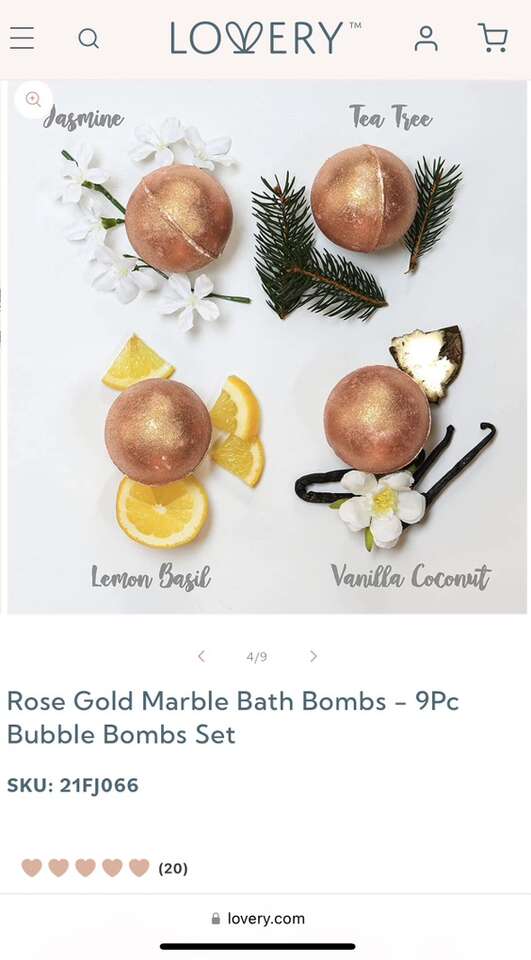Tap the lock icon beside lovery.com
This screenshot has height=960, width=531.
(216, 918)
